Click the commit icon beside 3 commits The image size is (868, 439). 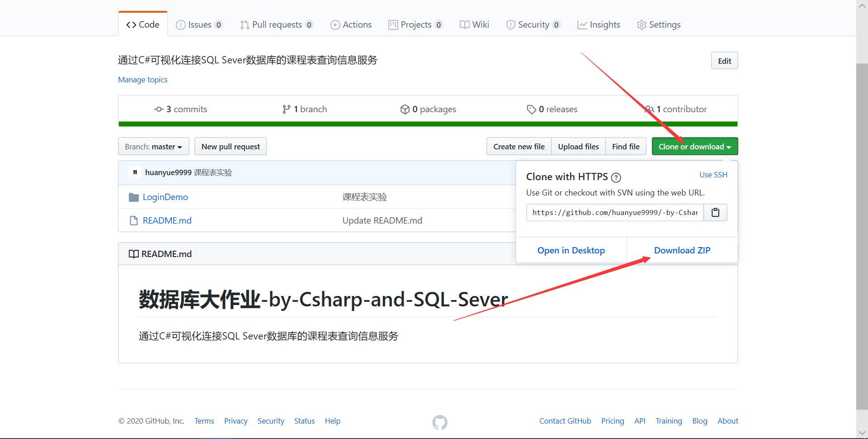pyautogui.click(x=159, y=109)
